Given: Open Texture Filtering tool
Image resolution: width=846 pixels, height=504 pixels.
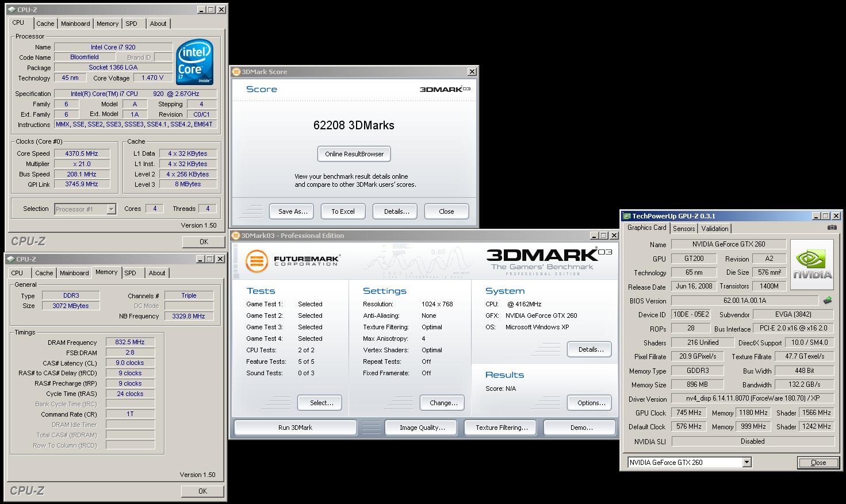Looking at the screenshot, I should pos(499,428).
